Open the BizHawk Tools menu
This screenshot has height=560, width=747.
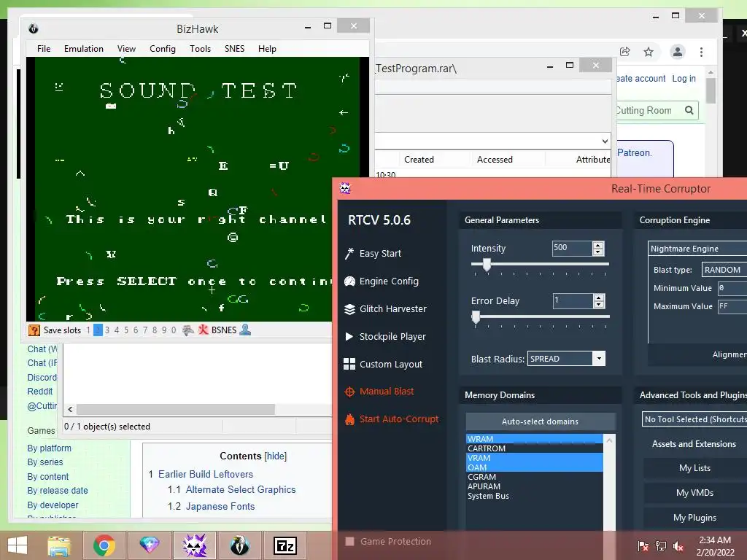200,49
